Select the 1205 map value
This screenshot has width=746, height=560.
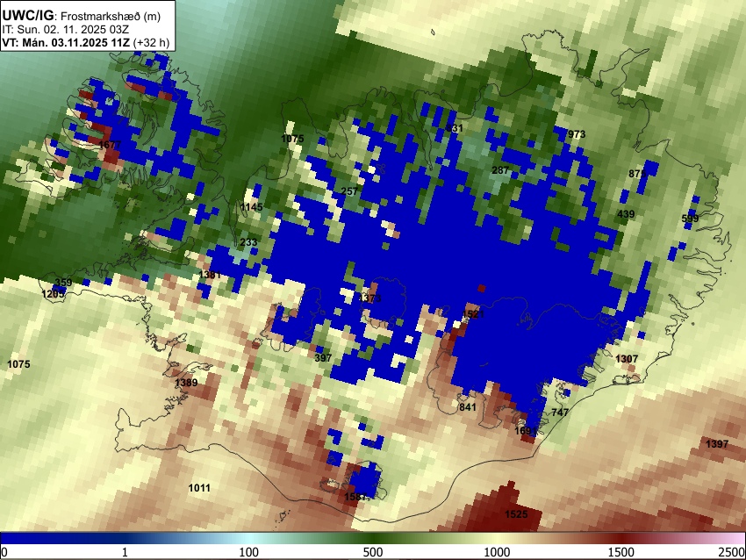coord(54,294)
